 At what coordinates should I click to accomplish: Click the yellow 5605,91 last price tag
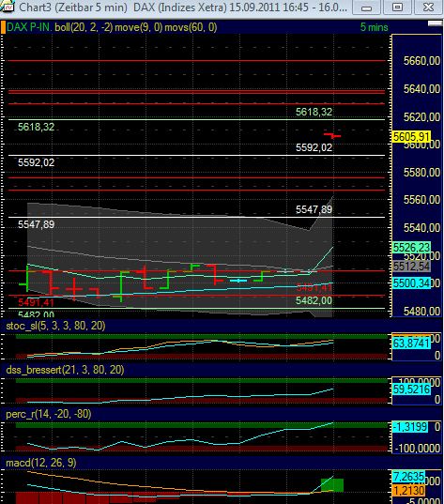pyautogui.click(x=411, y=137)
